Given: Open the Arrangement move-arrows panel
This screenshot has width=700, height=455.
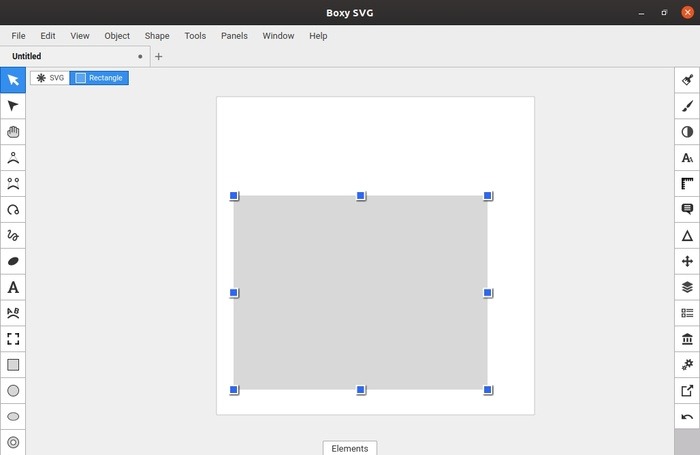Looking at the screenshot, I should click(x=687, y=261).
